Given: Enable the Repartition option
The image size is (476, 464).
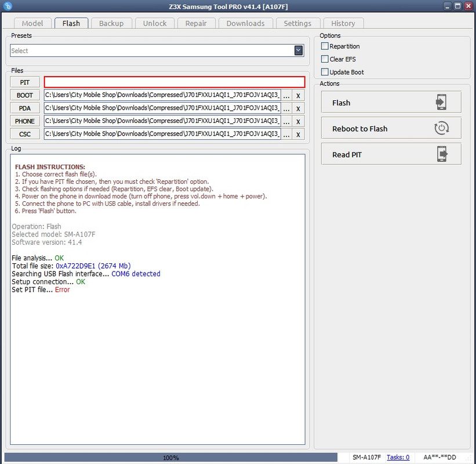Looking at the screenshot, I should pos(325,46).
